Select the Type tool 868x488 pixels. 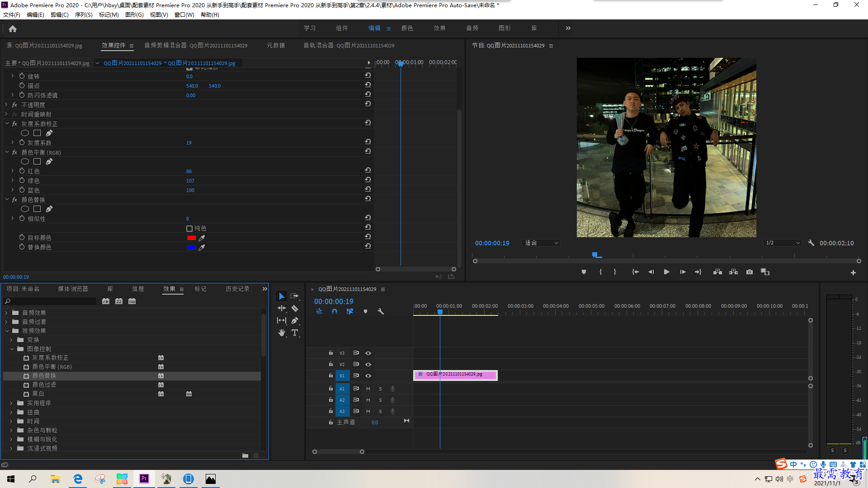(x=295, y=333)
